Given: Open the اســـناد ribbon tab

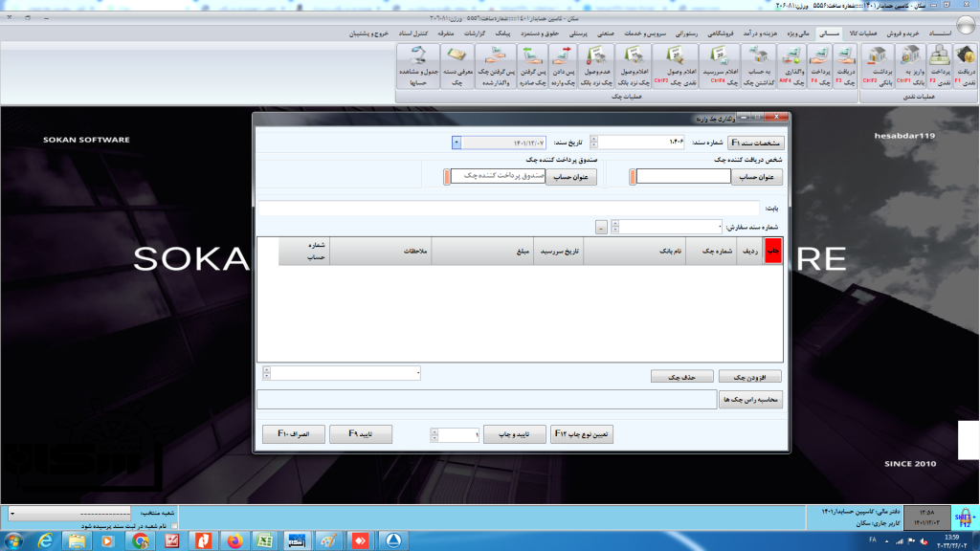Looking at the screenshot, I should pos(940,33).
